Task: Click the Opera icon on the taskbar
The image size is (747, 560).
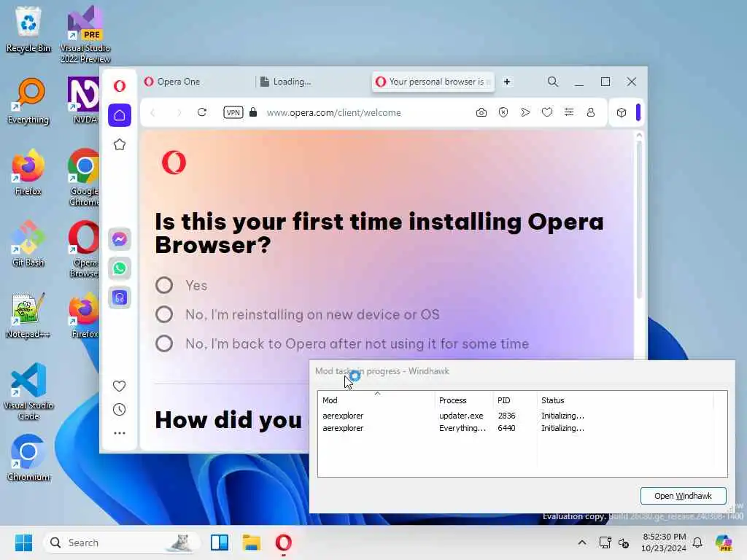Action: tap(284, 542)
